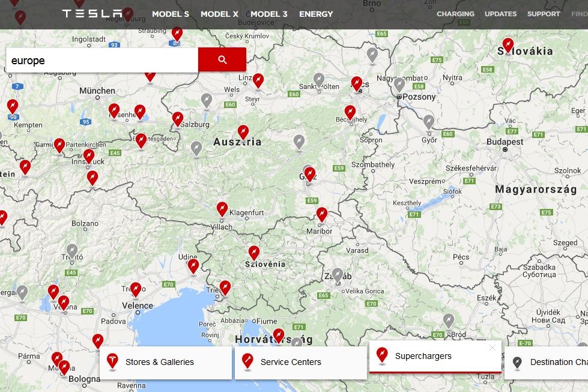Select Supercharger pin near Salzburg
The height and width of the screenshot is (392, 588).
[x=177, y=118]
